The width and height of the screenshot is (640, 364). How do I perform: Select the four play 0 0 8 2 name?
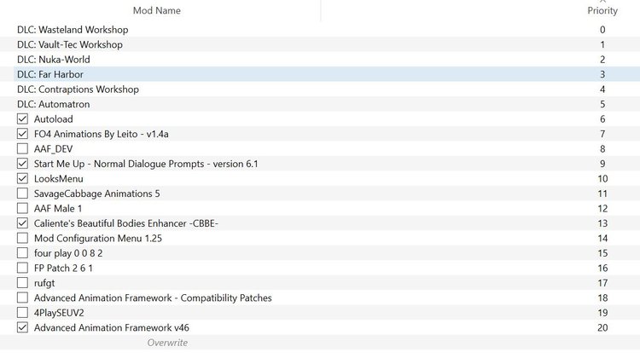click(x=68, y=252)
